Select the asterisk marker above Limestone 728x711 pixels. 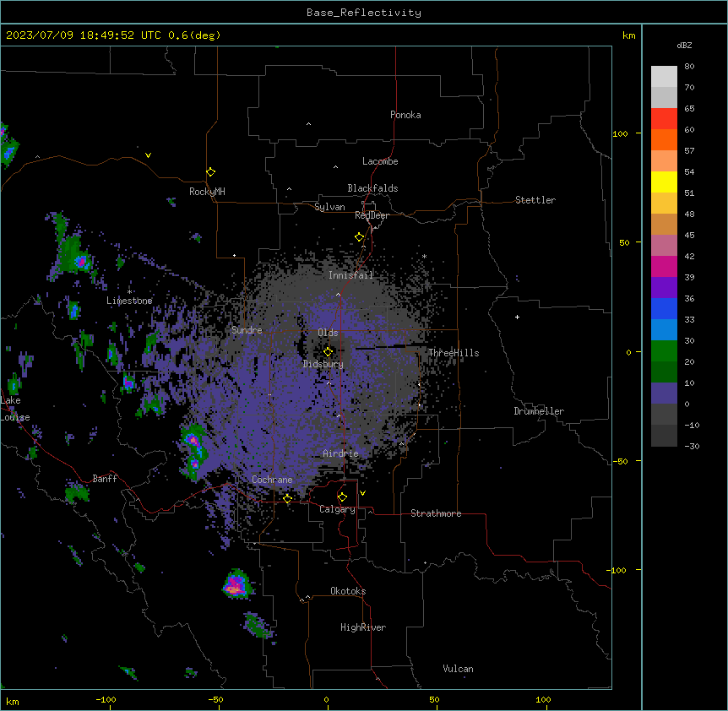[129, 291]
